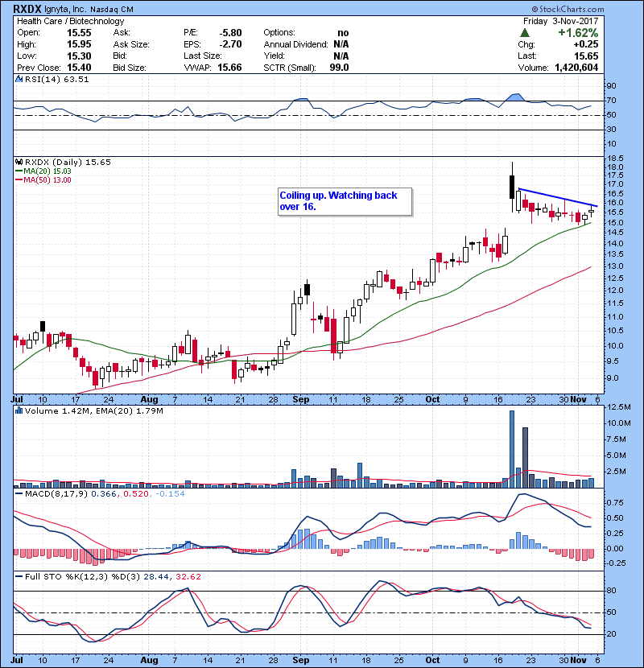Click the Sep label on the price axis
Viewport: 644px width, 668px height.
[x=300, y=399]
